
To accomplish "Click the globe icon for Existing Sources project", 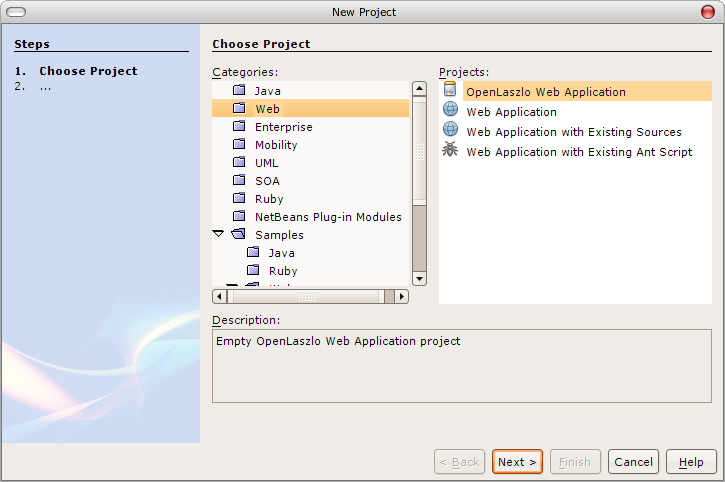I will 450,129.
